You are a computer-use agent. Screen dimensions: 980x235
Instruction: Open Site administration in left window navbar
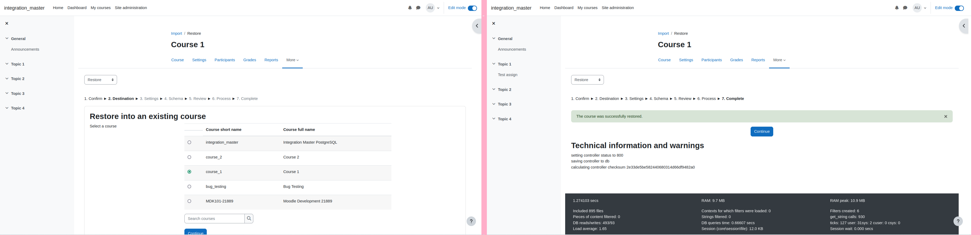(131, 8)
